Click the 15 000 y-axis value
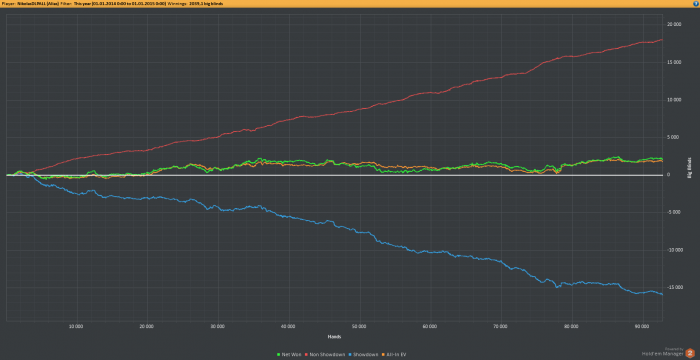This screenshot has width=700, height=360. point(674,62)
